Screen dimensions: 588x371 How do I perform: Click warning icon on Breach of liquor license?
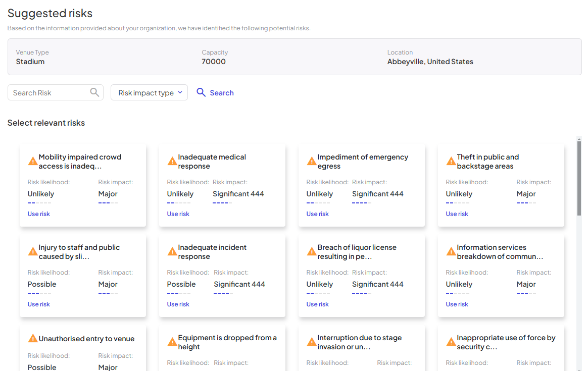(x=312, y=251)
